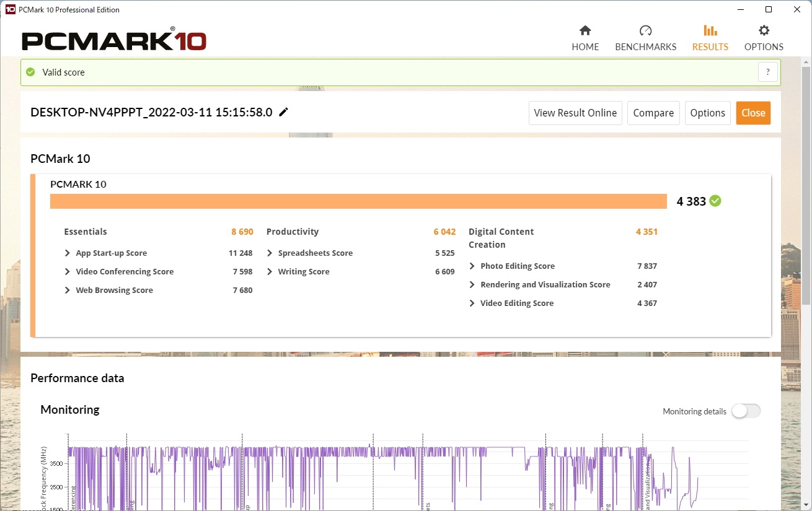Click the orange PCMark 10 score bar
The image size is (812, 511).
tap(358, 201)
